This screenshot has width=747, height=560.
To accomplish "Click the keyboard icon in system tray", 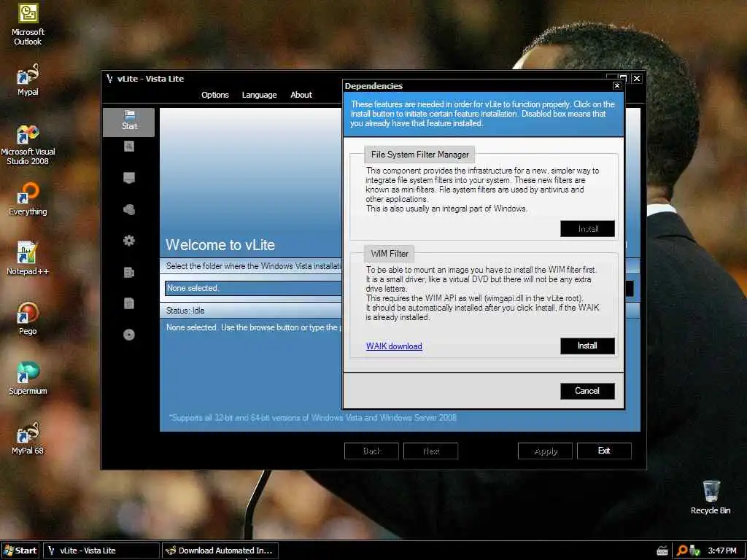I will (662, 551).
